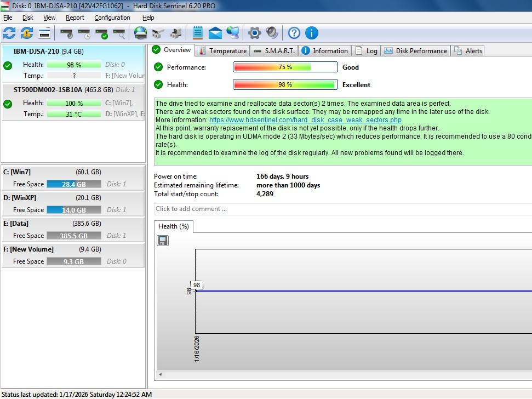
Task: Click the envelope send e-mail icon
Action: click(215, 33)
